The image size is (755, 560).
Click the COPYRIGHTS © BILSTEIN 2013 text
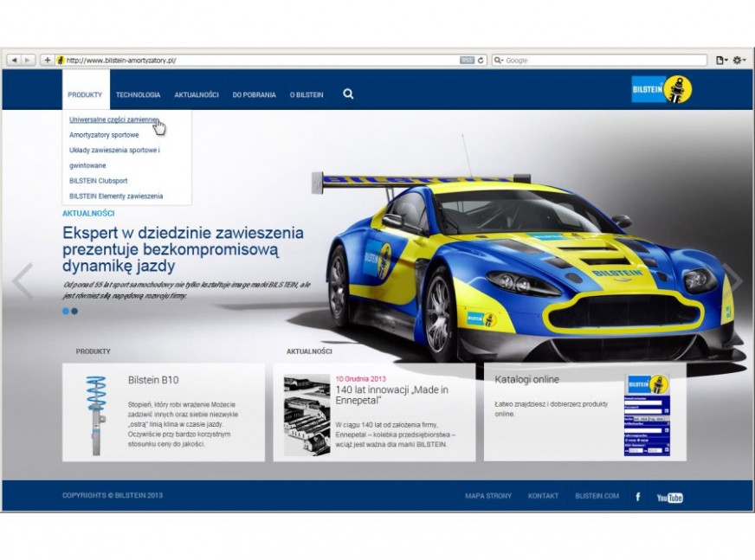113,495
